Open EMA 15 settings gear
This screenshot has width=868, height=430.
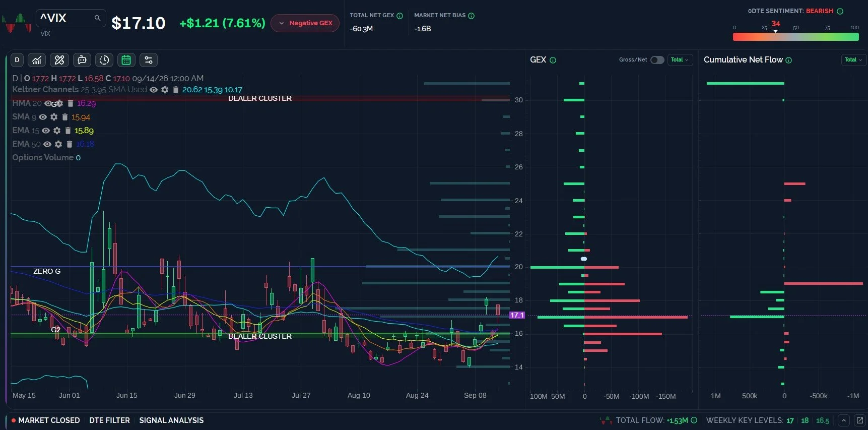[57, 131]
